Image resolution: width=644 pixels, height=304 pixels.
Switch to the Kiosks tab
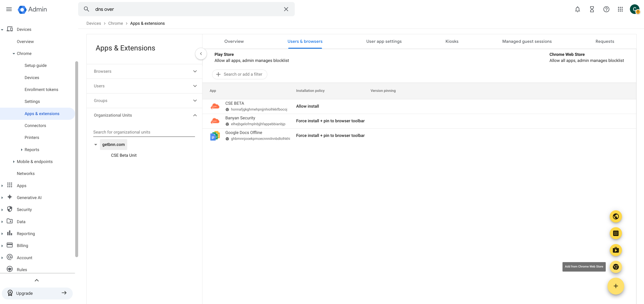point(452,41)
